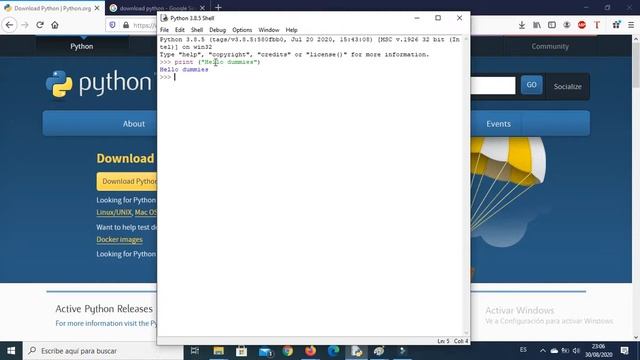Go back in Firefox

pos(9,25)
